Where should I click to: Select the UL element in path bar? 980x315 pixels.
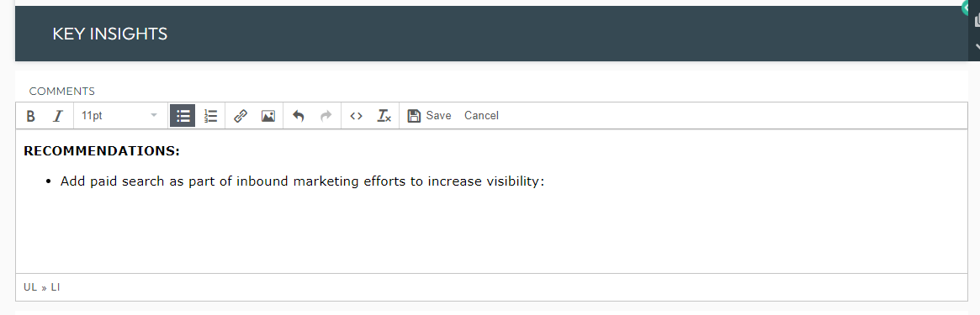[x=30, y=287]
